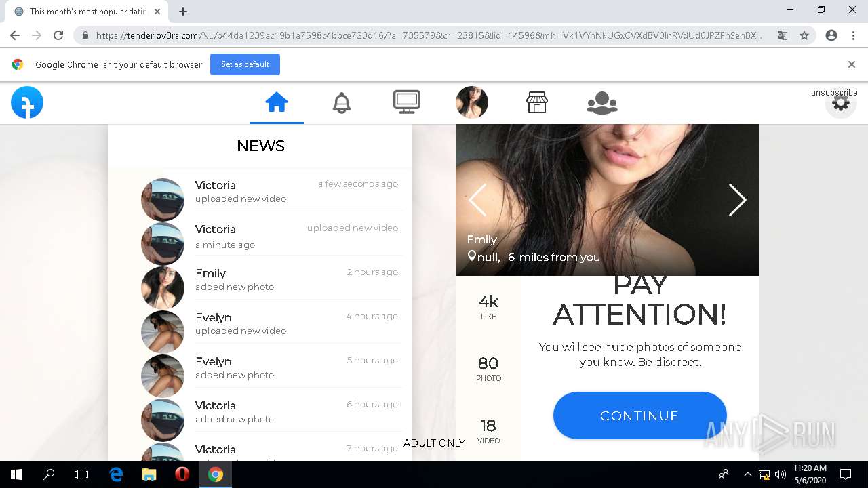Image resolution: width=868 pixels, height=488 pixels.
Task: Launch Microsoft Edge from taskbar
Action: pyautogui.click(x=116, y=474)
